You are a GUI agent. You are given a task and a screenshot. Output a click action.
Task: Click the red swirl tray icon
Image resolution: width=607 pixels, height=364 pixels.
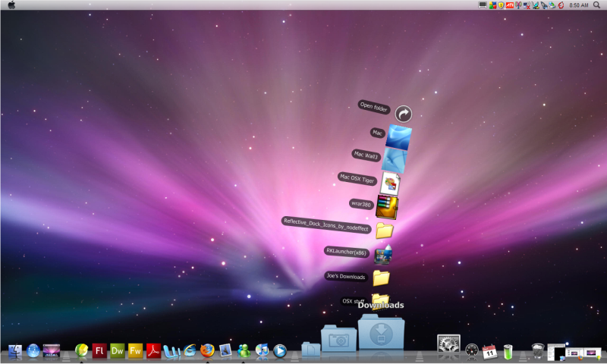click(561, 5)
